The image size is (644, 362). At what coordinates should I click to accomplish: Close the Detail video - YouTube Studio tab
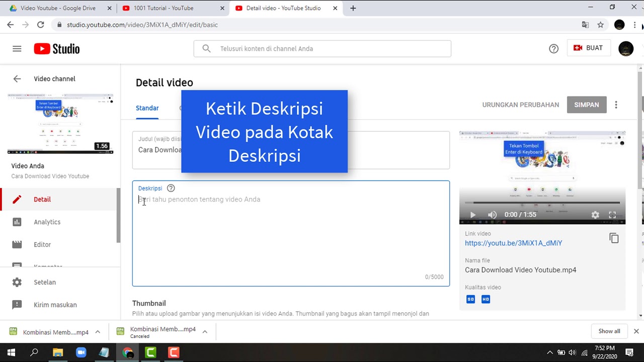point(335,8)
